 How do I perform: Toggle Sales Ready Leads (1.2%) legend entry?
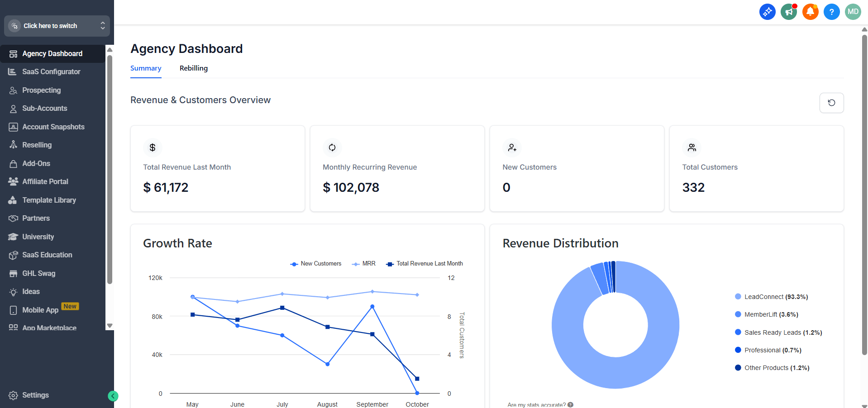(778, 332)
